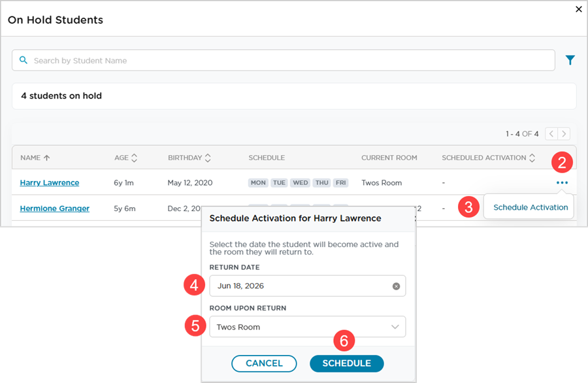Click THU schedule tag for Harry
588x383 pixels.
tap(321, 183)
